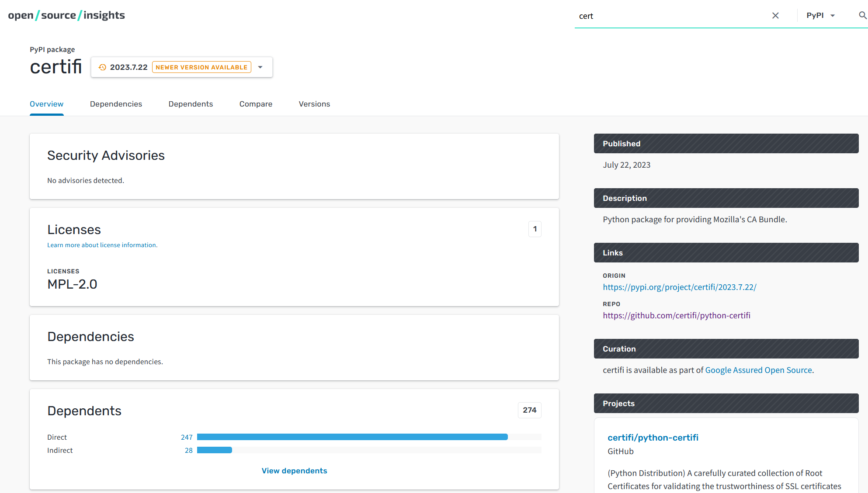This screenshot has width=868, height=493.
Task: Open the python-certifi GitHub repo link
Action: click(677, 315)
